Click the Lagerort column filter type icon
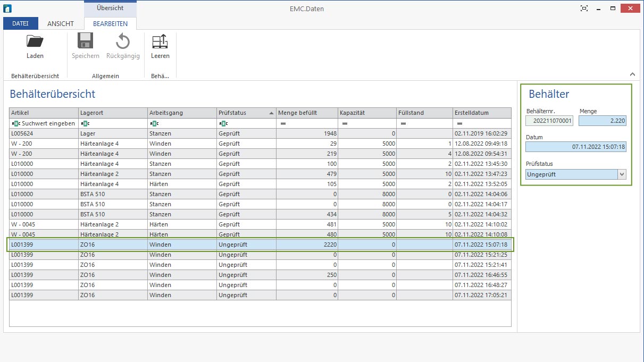The width and height of the screenshot is (644, 362). click(x=85, y=123)
